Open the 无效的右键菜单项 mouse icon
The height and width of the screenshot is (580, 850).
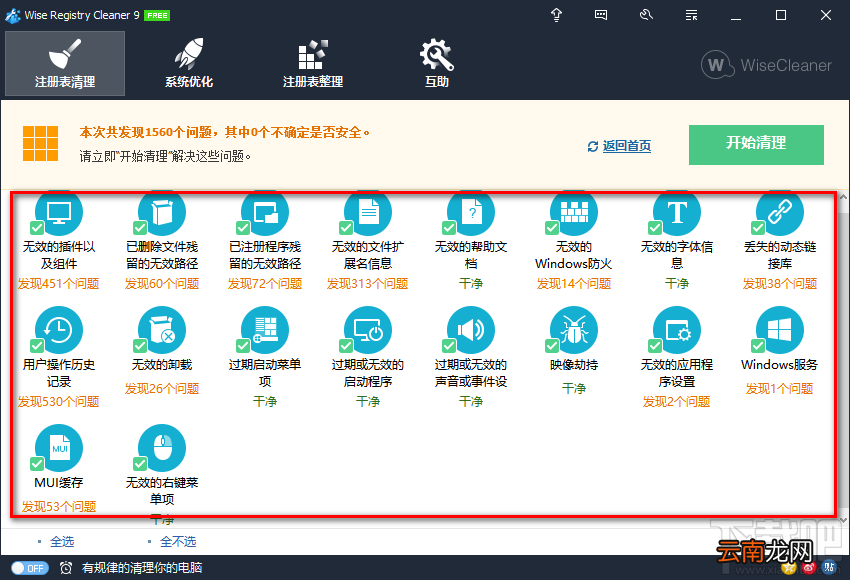(x=162, y=448)
